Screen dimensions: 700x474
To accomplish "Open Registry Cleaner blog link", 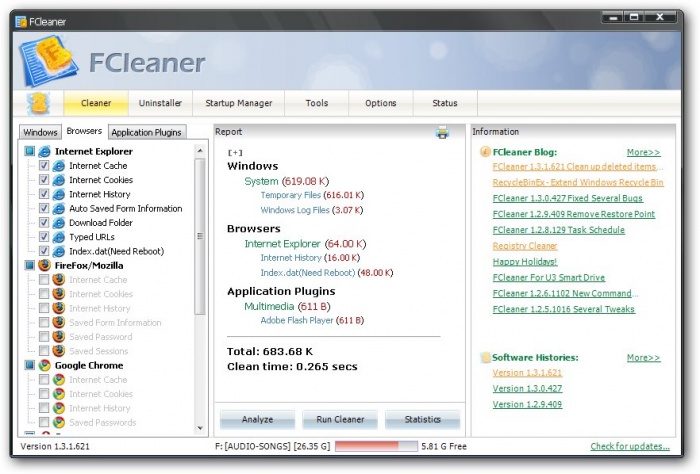I will 525,246.
